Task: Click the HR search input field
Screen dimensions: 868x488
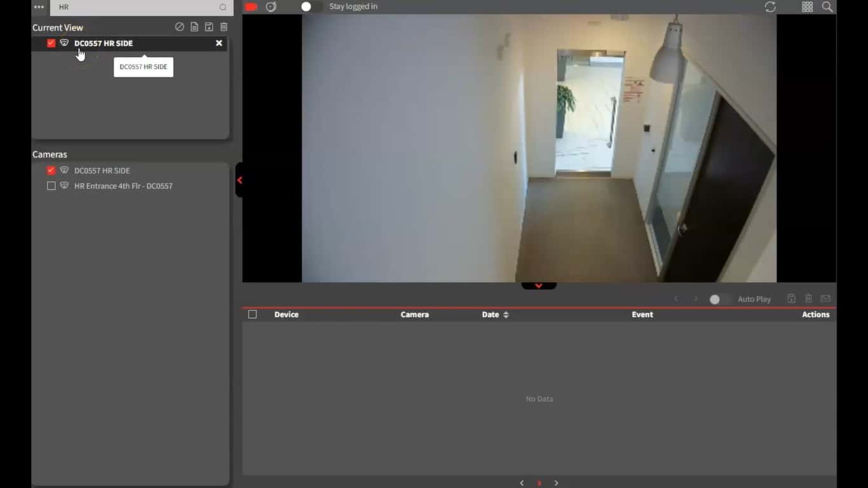Action: pos(137,8)
